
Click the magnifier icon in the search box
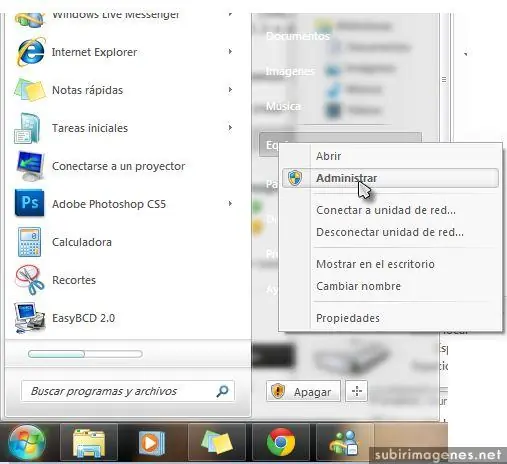[x=222, y=391]
